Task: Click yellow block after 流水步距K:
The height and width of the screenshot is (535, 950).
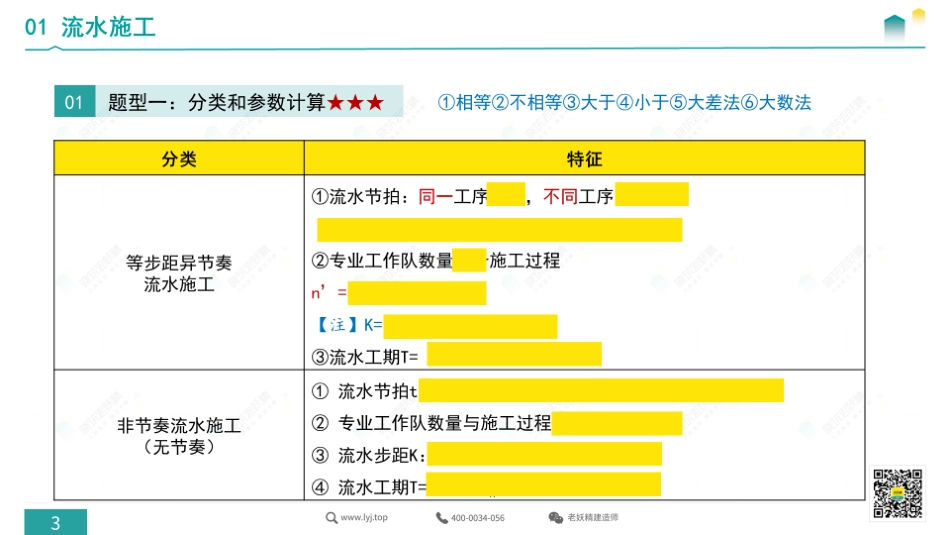Action: [x=545, y=454]
